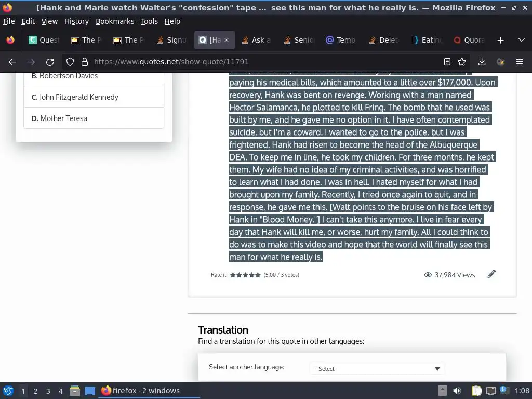Screen dimensions: 532x399
Task: Open the volume speaker tray icon
Action: point(457,391)
